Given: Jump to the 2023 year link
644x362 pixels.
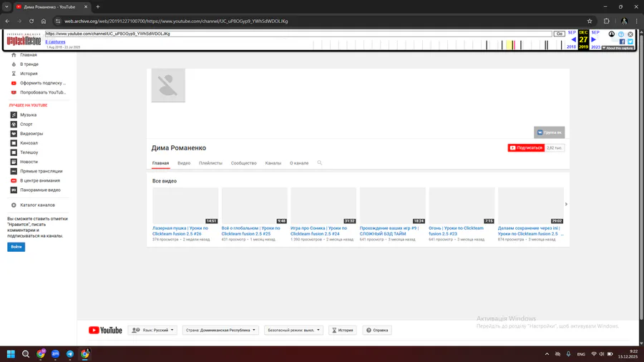Looking at the screenshot, I should 595,47.
